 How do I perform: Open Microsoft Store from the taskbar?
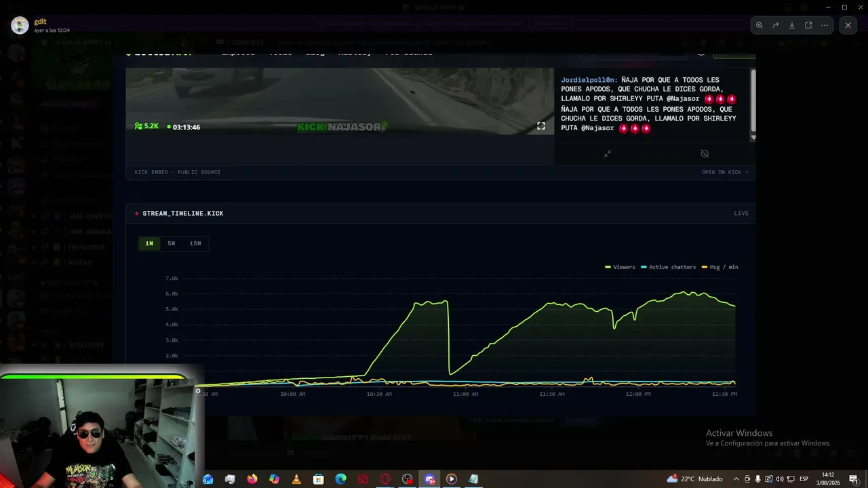click(319, 479)
